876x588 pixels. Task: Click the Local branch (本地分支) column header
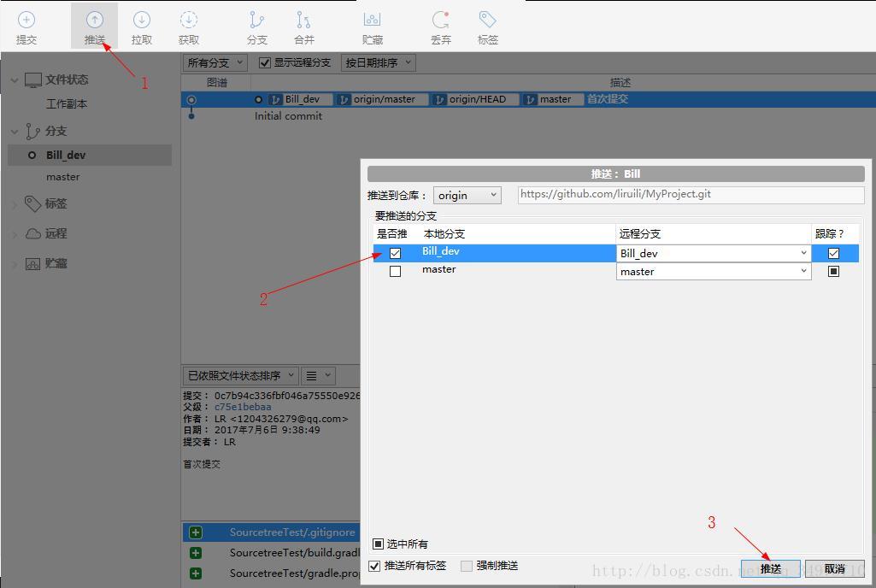pyautogui.click(x=444, y=233)
